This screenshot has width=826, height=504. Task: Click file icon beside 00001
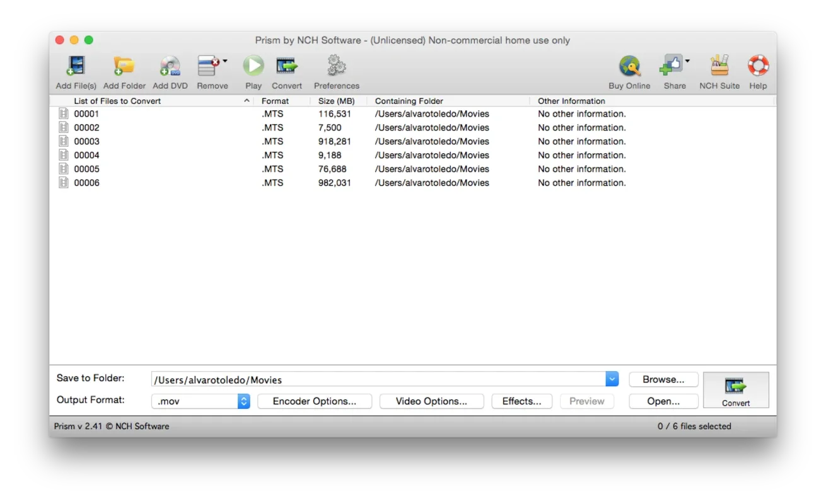(x=63, y=114)
